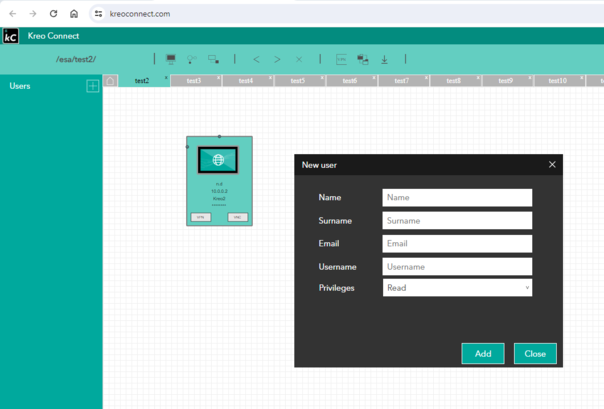The height and width of the screenshot is (409, 604).
Task: Open the Privileges dropdown
Action: coord(457,288)
